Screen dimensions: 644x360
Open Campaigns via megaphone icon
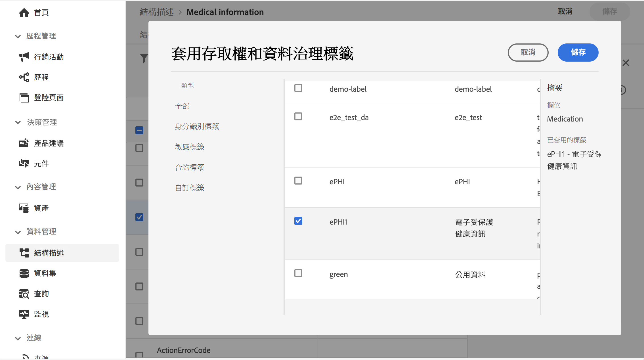point(24,57)
